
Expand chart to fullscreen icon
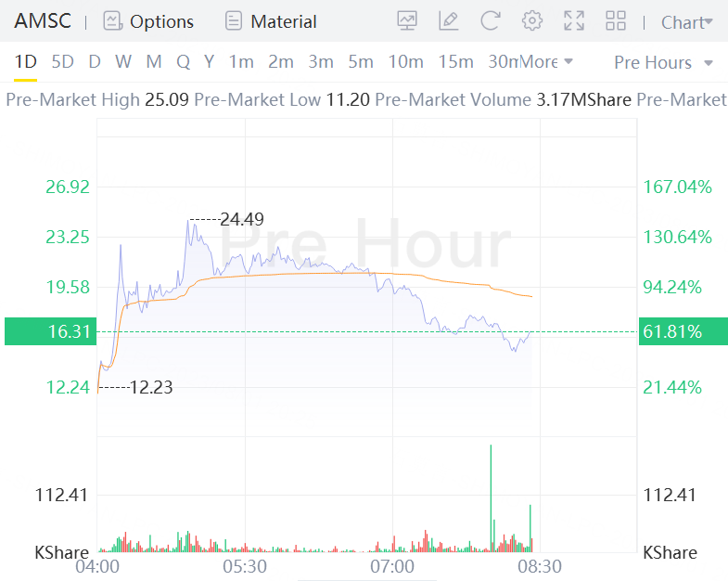click(x=574, y=21)
